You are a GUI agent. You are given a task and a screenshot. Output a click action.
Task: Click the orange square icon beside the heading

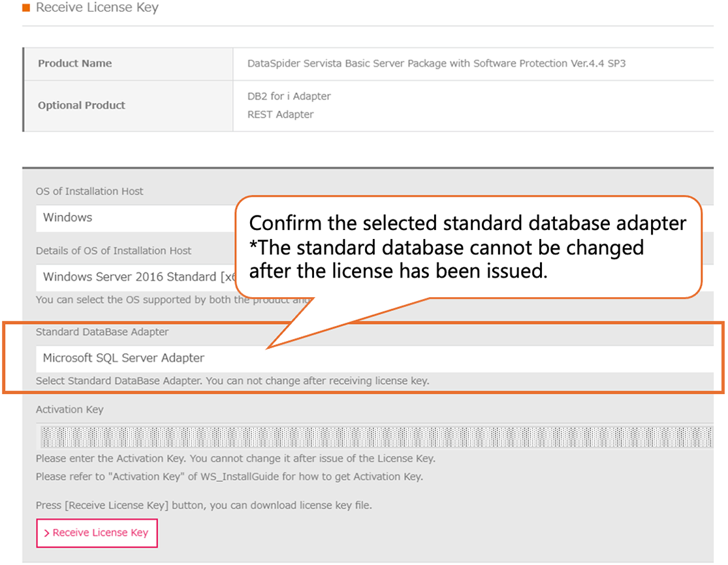[26, 8]
